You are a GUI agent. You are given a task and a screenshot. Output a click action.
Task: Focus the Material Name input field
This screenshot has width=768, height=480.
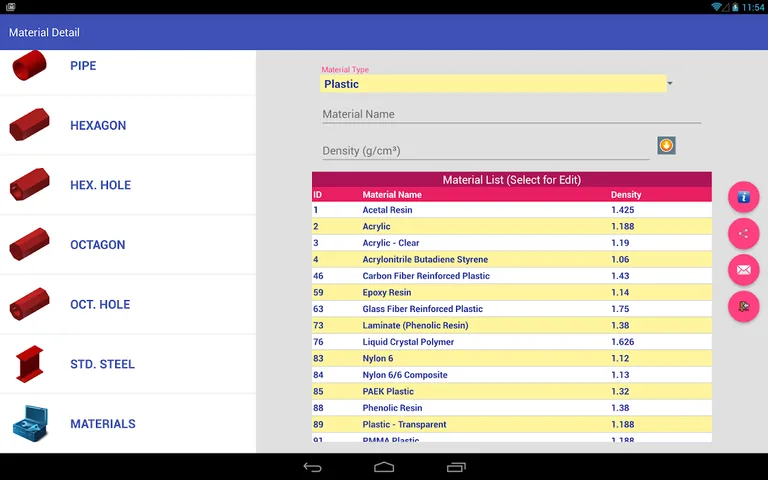pyautogui.click(x=511, y=114)
